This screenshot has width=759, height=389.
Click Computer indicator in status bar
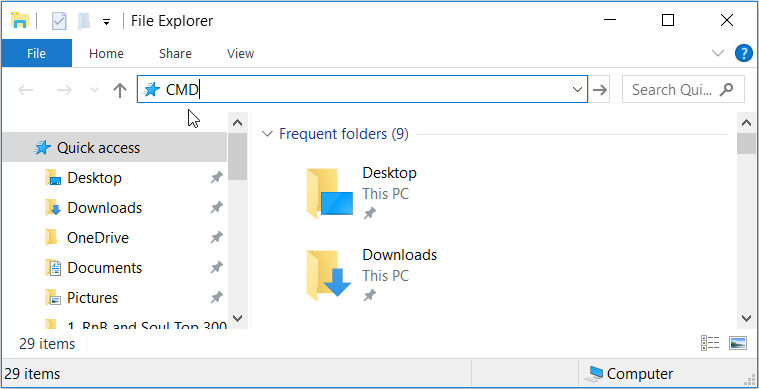point(629,374)
